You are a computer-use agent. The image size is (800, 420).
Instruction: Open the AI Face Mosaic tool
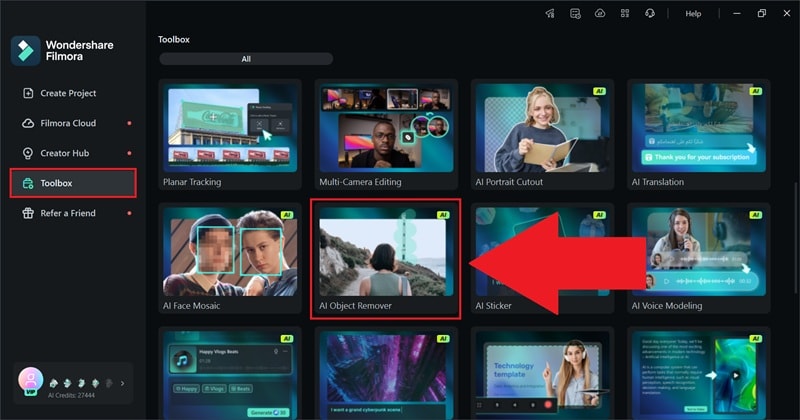click(230, 259)
